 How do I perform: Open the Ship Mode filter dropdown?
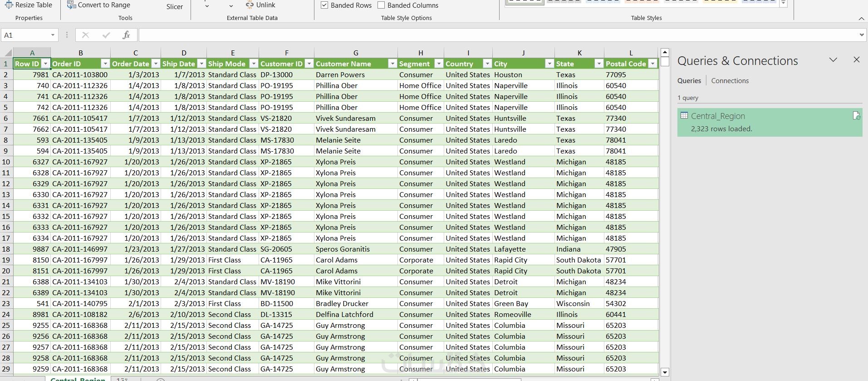254,64
